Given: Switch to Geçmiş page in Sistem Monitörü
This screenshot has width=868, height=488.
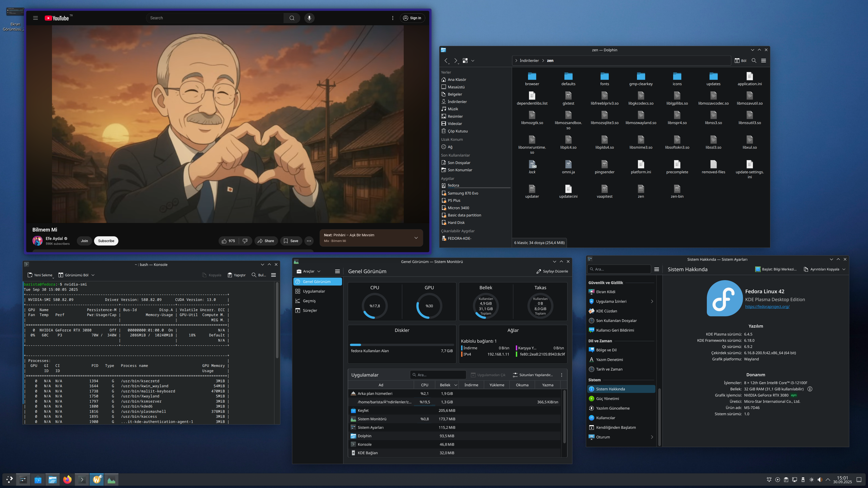Looking at the screenshot, I should tap(318, 301).
